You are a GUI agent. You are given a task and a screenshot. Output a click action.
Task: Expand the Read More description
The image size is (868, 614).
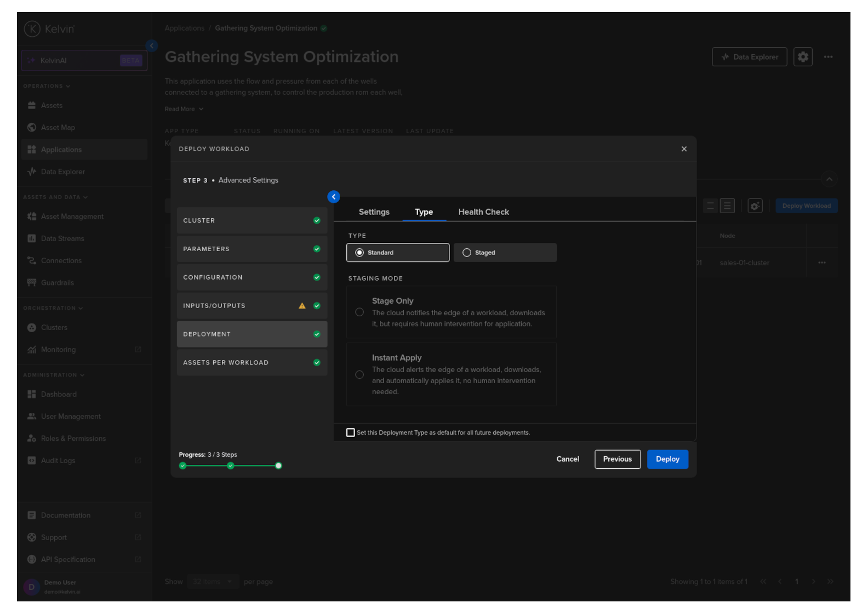184,109
